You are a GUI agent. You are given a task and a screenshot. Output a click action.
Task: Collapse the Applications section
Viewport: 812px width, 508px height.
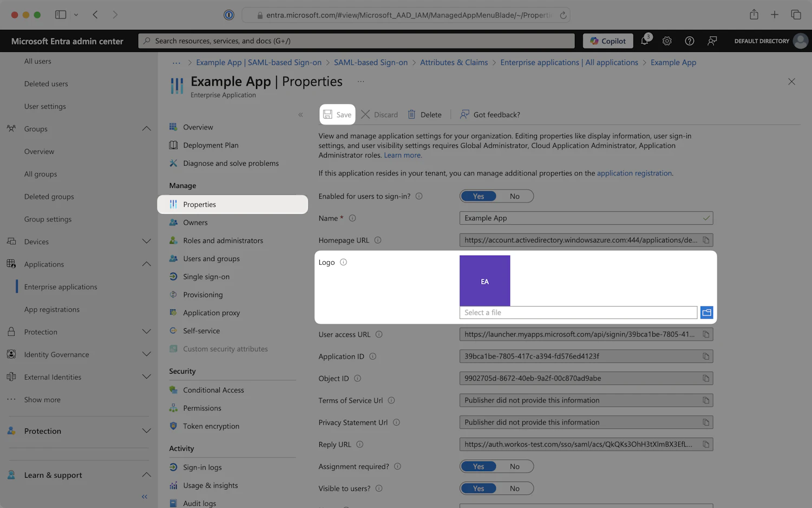point(146,264)
